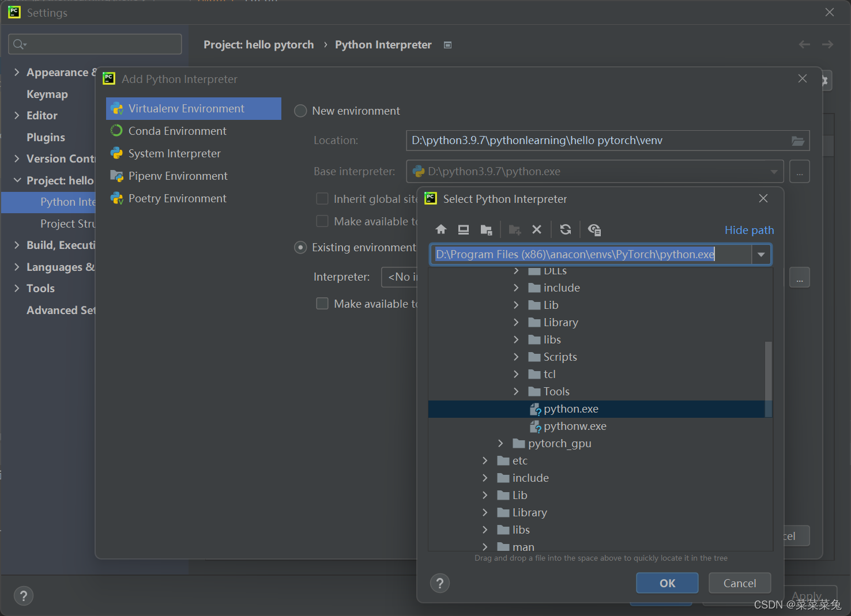The width and height of the screenshot is (851, 616).
Task: Click Hide path link
Action: pos(749,230)
